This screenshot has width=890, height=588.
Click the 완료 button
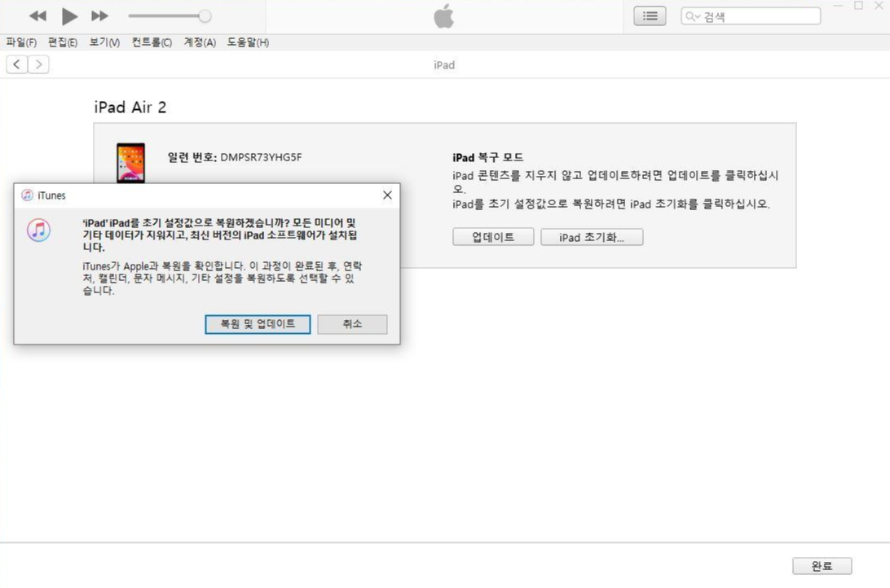point(822,566)
